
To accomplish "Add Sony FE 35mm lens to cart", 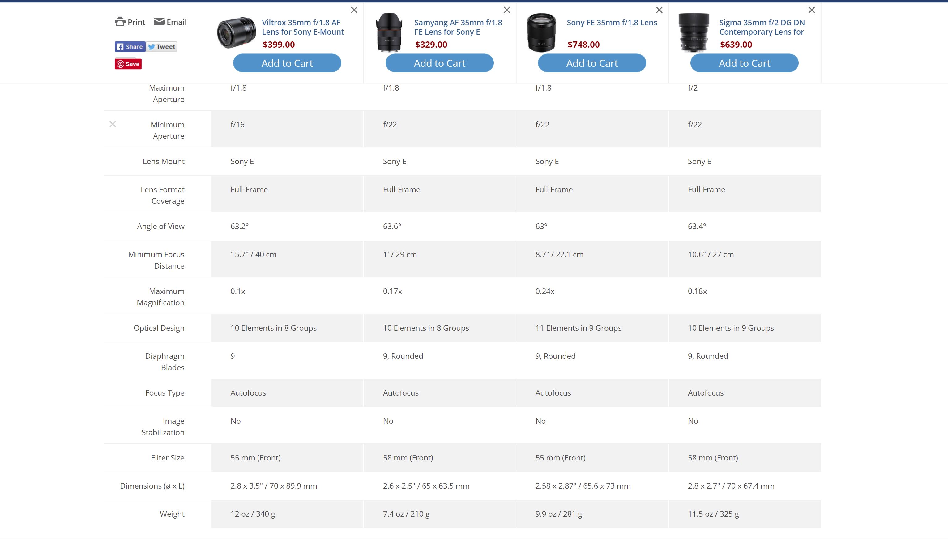I will [x=591, y=63].
